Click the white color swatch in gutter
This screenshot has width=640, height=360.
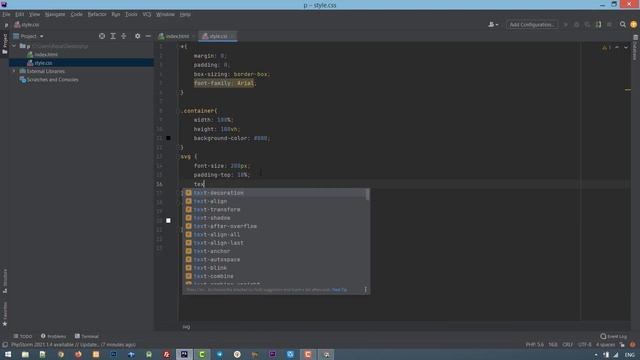(168, 220)
